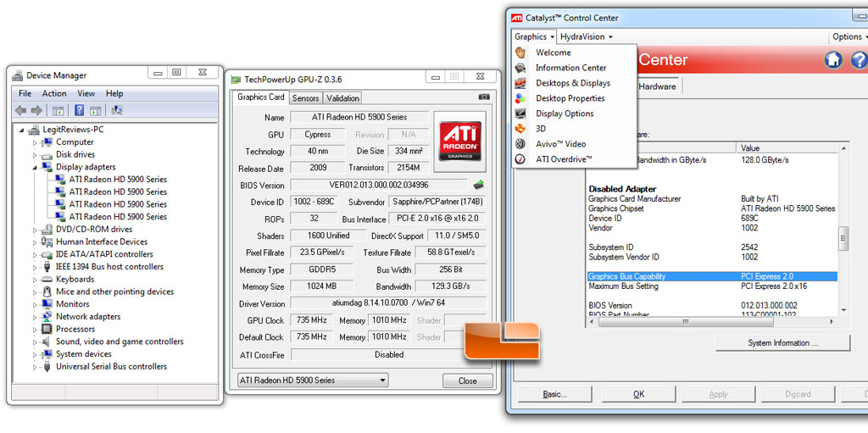Collapse the Display adapters node
This screenshot has width=868, height=433.
click(x=34, y=167)
